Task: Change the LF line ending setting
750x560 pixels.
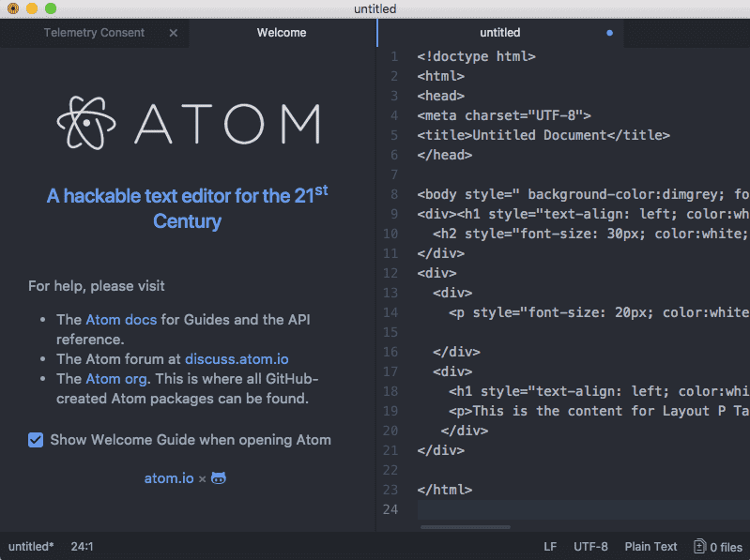Action: (550, 546)
